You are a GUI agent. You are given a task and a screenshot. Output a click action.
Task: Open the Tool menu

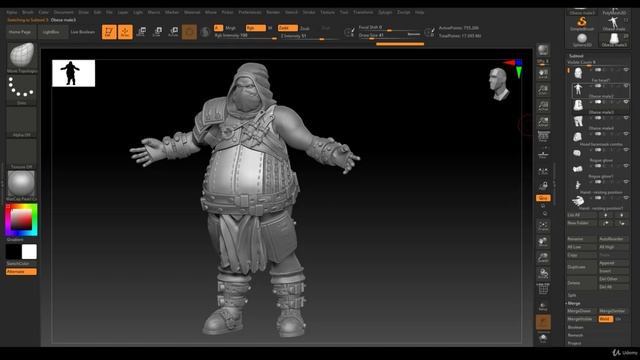344,12
